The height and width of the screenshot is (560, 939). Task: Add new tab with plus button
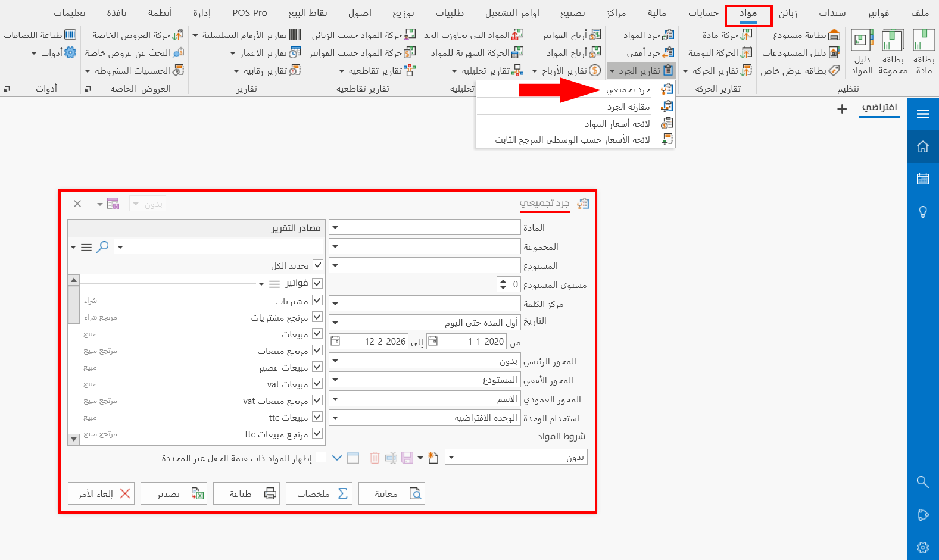click(842, 109)
